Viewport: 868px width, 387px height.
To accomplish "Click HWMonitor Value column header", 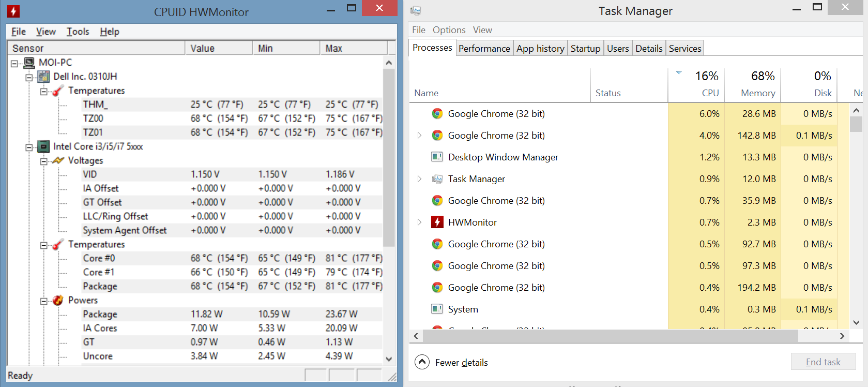I will tap(219, 48).
